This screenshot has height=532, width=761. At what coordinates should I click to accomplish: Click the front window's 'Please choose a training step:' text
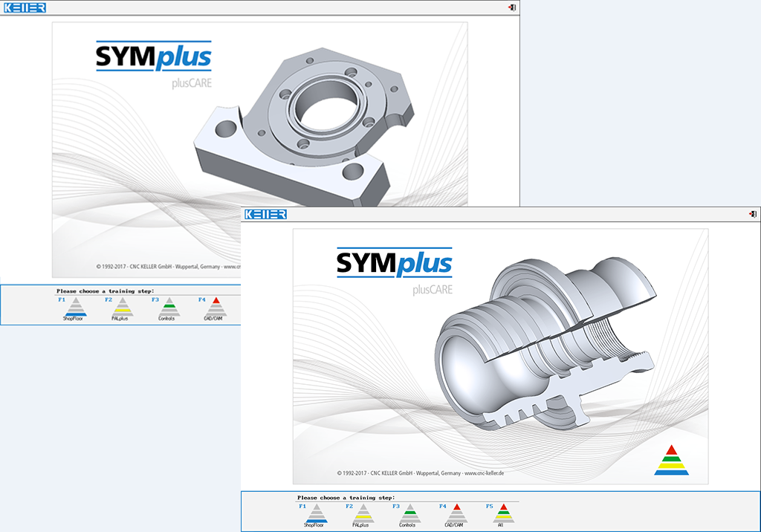click(346, 498)
